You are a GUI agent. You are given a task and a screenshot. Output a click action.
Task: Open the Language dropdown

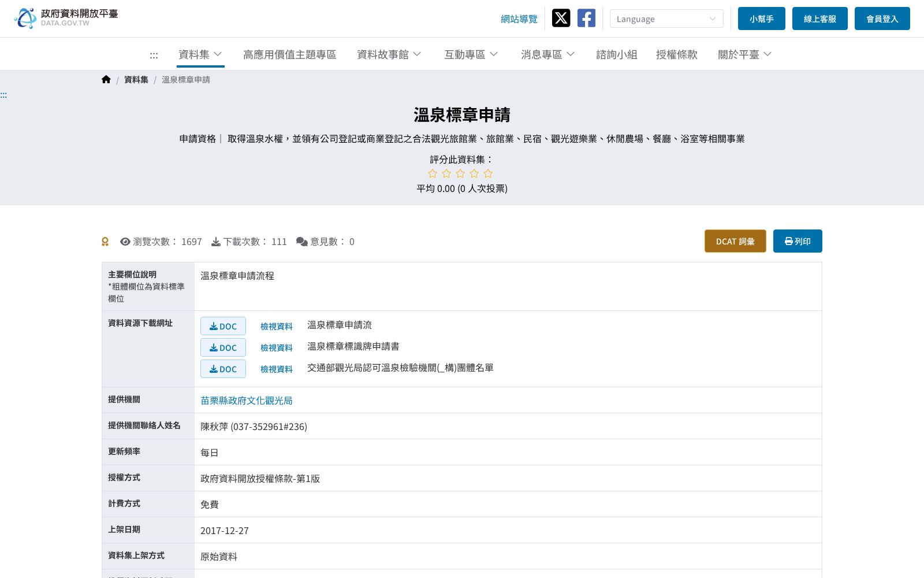666,18
